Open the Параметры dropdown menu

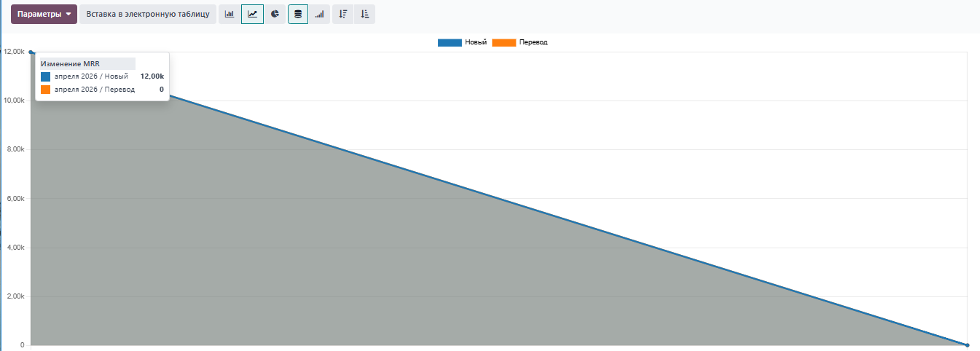pyautogui.click(x=44, y=14)
